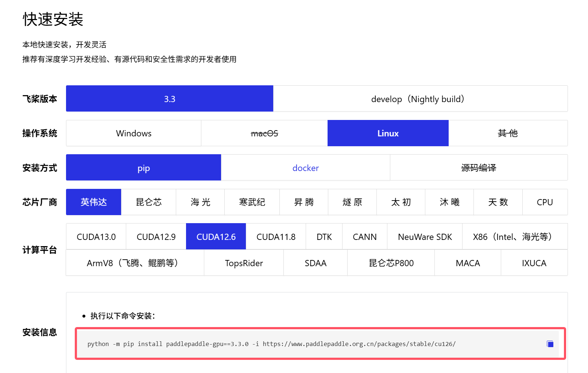
Task: Pick 海光 chip vendor
Action: [200, 202]
